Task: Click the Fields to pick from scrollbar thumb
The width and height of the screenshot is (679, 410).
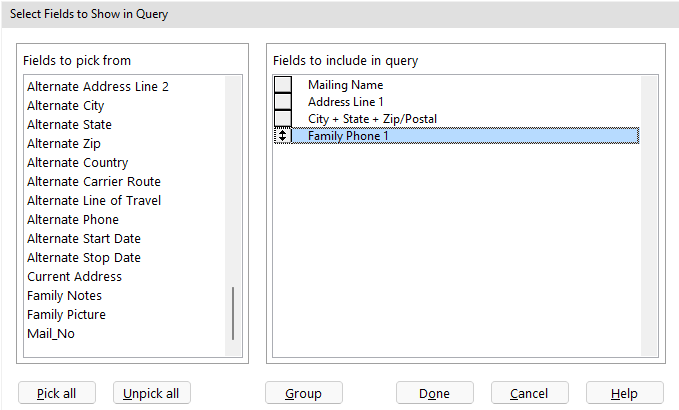Action: [x=234, y=314]
